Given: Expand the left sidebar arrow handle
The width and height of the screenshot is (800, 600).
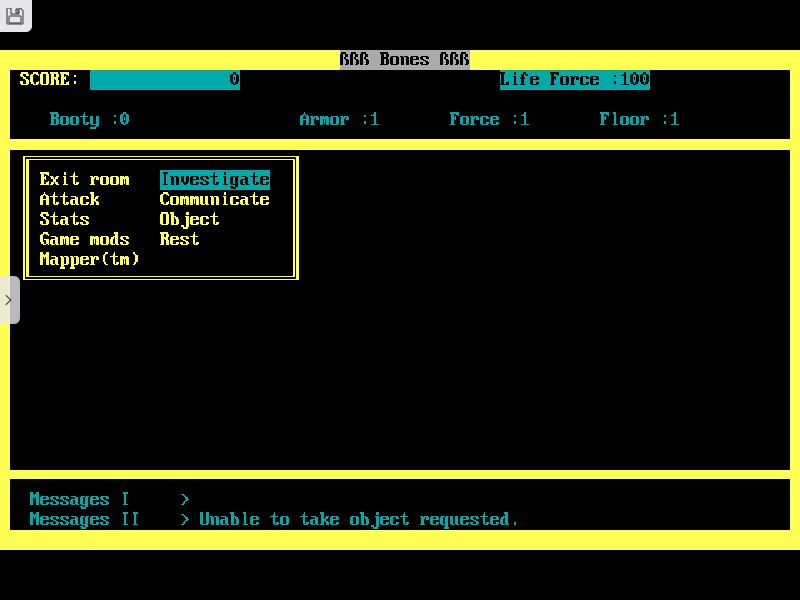Looking at the screenshot, I should click(x=9, y=300).
